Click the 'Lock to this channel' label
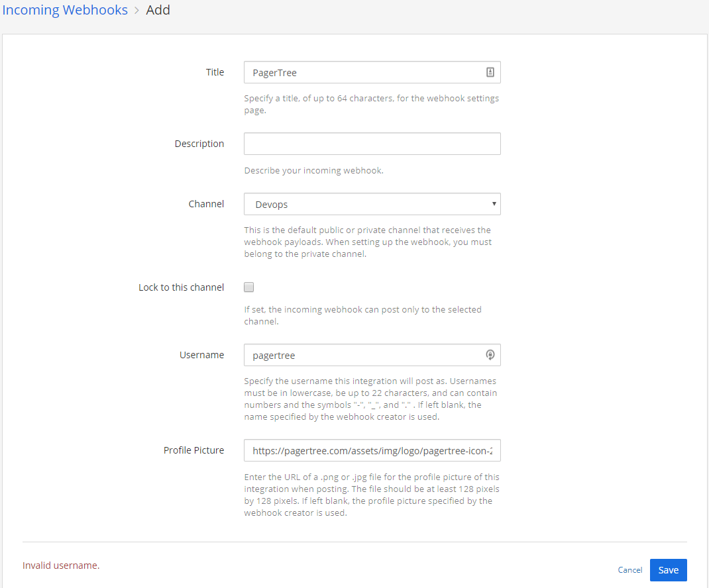Image resolution: width=709 pixels, height=588 pixels. [181, 287]
